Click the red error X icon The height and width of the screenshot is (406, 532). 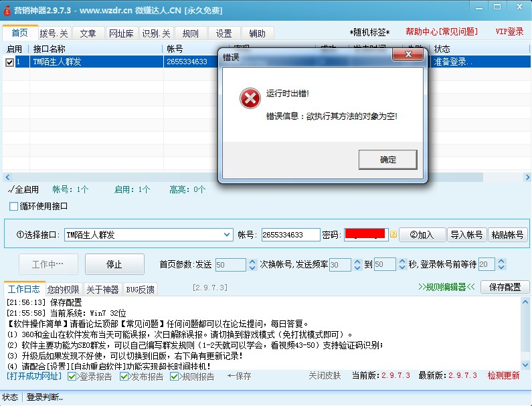point(250,98)
